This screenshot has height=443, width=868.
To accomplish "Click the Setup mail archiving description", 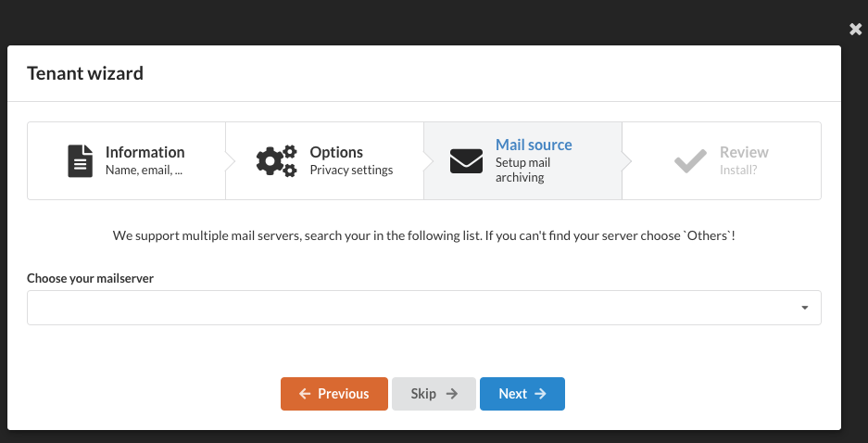I will coord(522,170).
